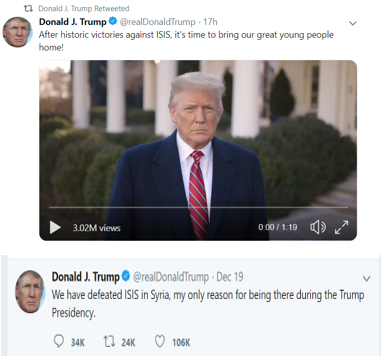Click the verified badge on Dec 19 tweet
The image size is (384, 360).
126,276
